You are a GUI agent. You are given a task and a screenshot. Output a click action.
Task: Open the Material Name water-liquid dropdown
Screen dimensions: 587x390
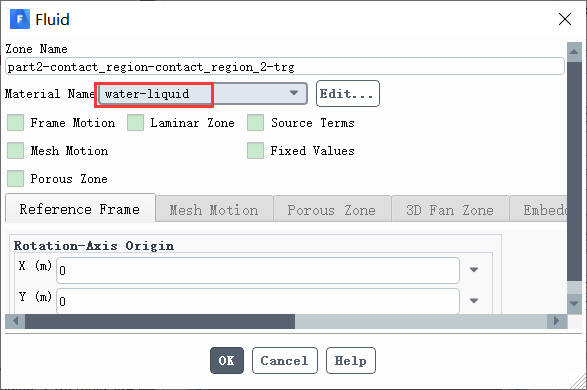click(x=203, y=94)
